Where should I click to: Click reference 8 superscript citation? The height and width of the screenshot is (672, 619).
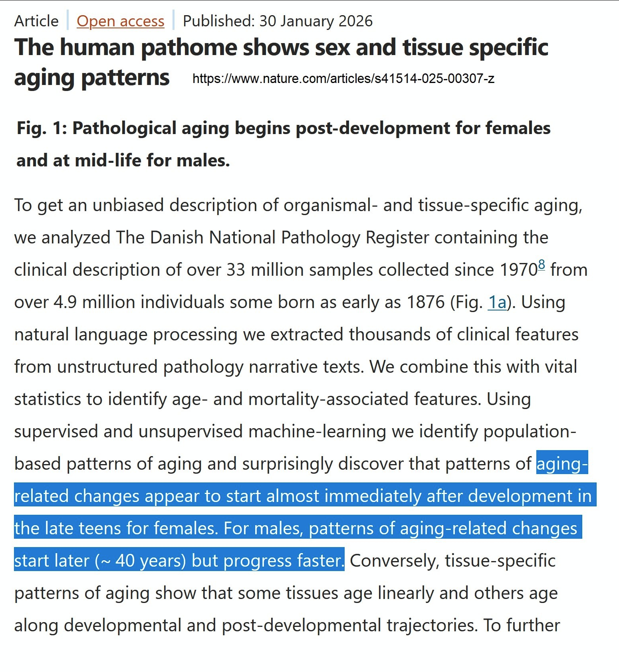(541, 264)
